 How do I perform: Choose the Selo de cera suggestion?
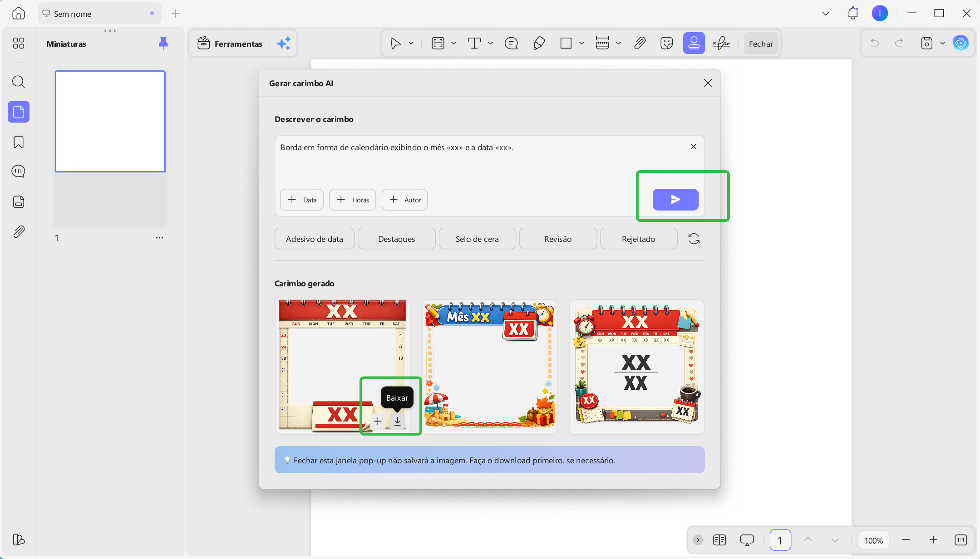click(477, 239)
